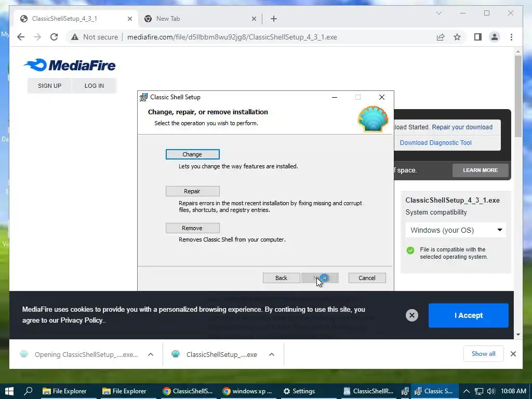
Task: Expand options for second ClassicShellSetup download
Action: 272,354
